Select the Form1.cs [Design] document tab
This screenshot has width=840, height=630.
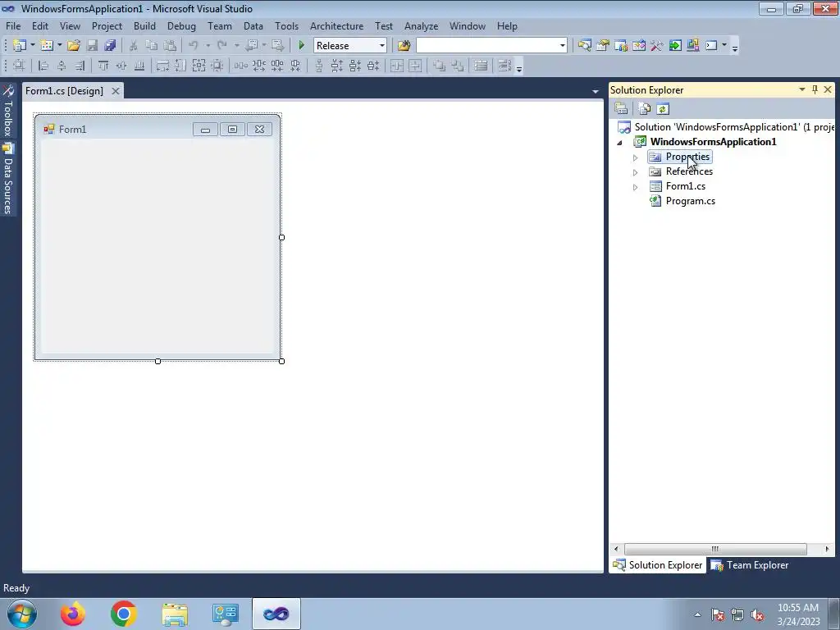point(64,90)
